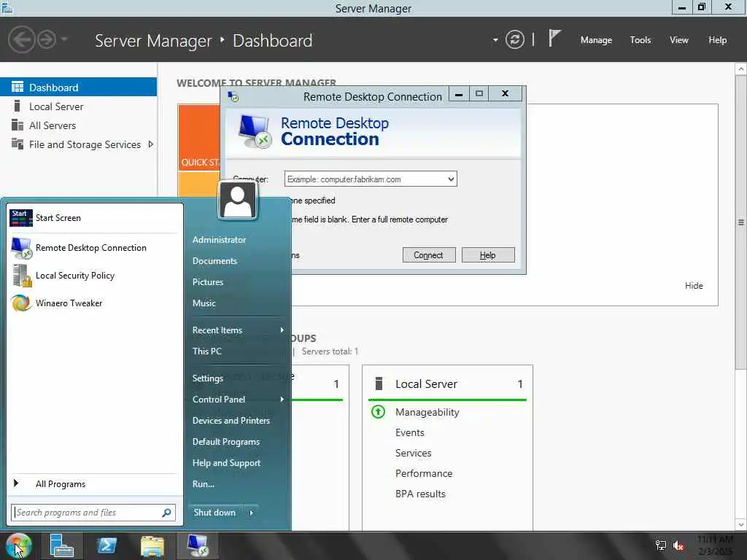Open Server Manager from the taskbar
The width and height of the screenshot is (747, 560).
pyautogui.click(x=62, y=545)
